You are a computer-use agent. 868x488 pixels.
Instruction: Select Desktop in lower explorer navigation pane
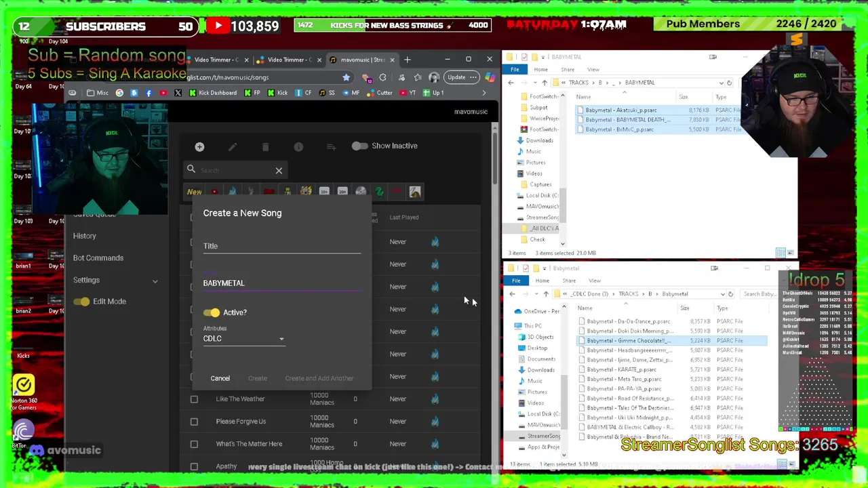tap(537, 348)
